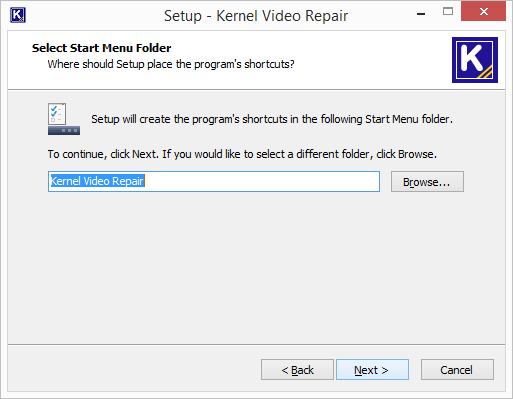Click the Kernel app icon in title bar
The width and height of the screenshot is (513, 399).
[x=18, y=15]
